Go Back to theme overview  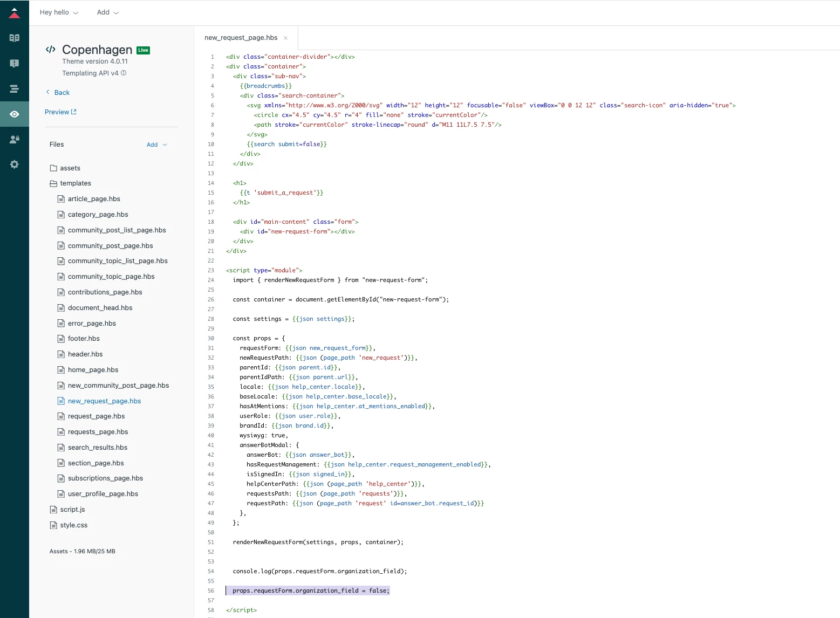click(58, 92)
